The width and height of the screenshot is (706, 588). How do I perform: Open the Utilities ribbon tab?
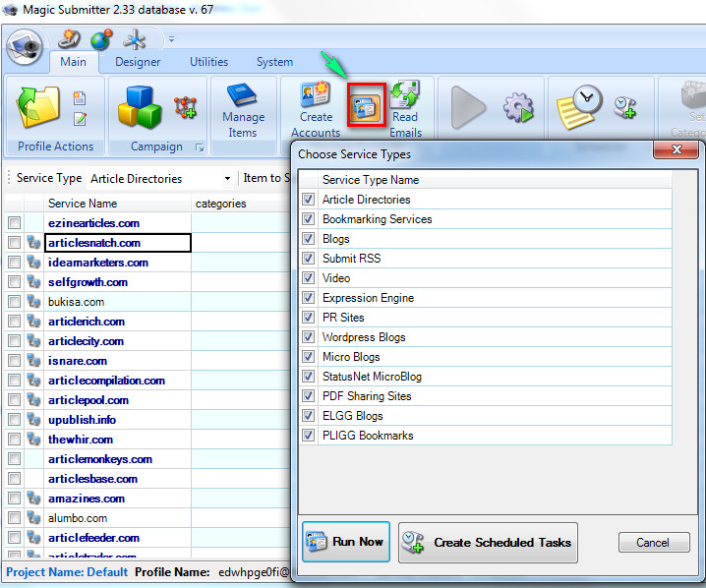pyautogui.click(x=208, y=62)
